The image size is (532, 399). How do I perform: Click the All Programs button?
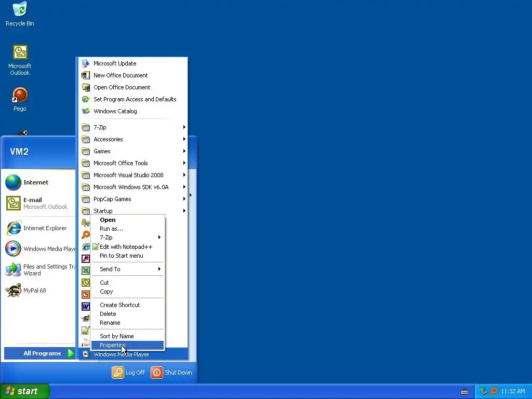click(39, 353)
